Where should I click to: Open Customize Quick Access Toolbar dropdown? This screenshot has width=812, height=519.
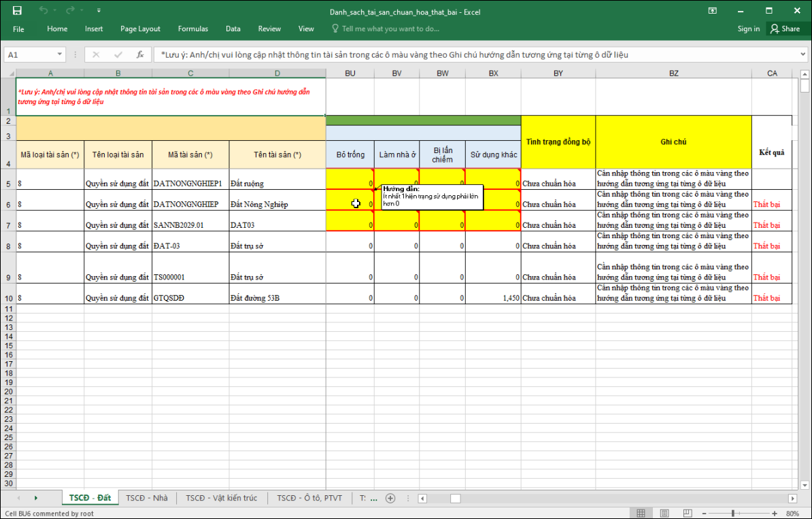pyautogui.click(x=99, y=11)
